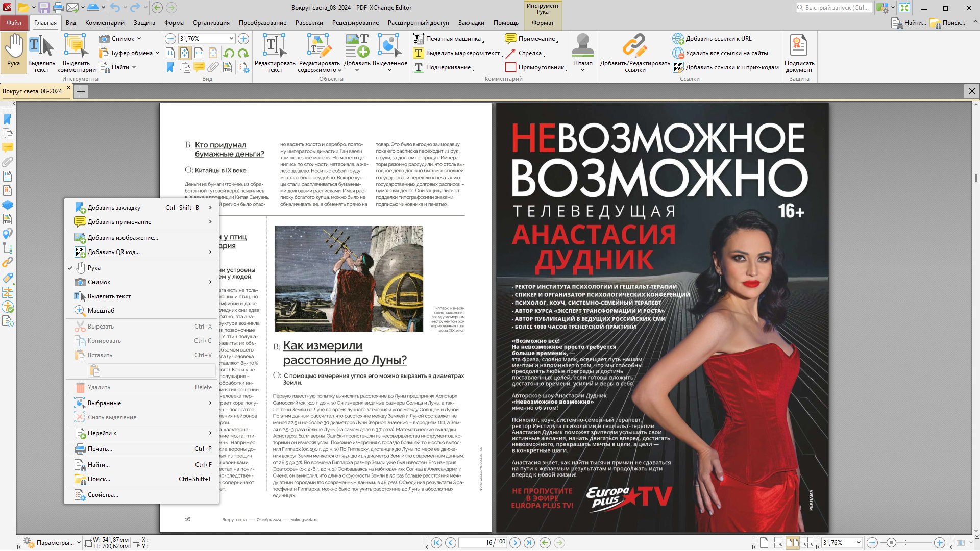Toggle continuous page layout in status bar
980x551 pixels.
click(x=778, y=543)
